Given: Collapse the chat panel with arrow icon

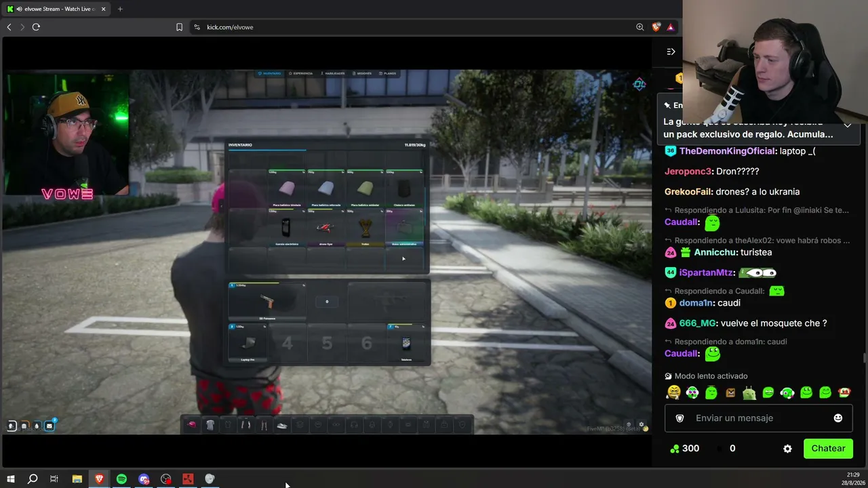Looking at the screenshot, I should 671,52.
